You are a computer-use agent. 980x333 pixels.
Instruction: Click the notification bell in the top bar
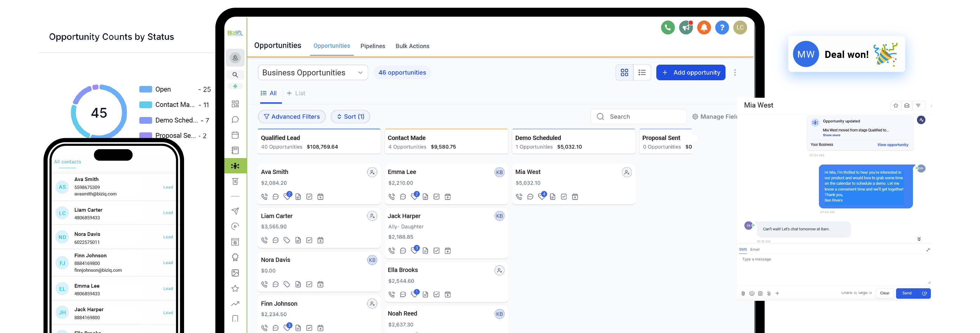[x=704, y=27]
